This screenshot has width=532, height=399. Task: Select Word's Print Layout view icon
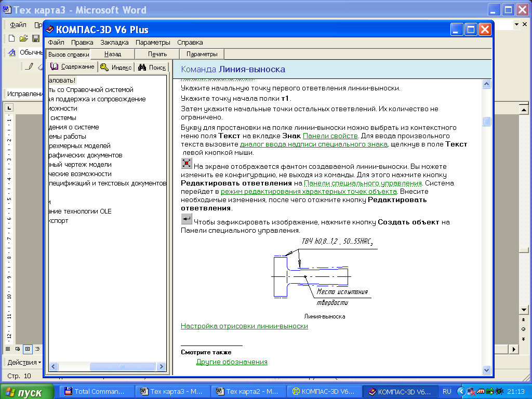28,349
